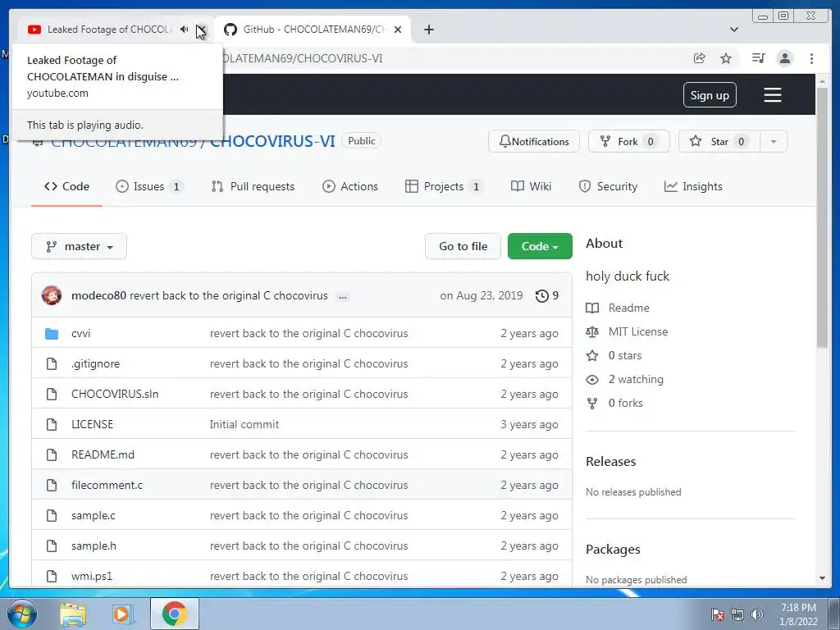Click the Notifications bell button

[533, 141]
